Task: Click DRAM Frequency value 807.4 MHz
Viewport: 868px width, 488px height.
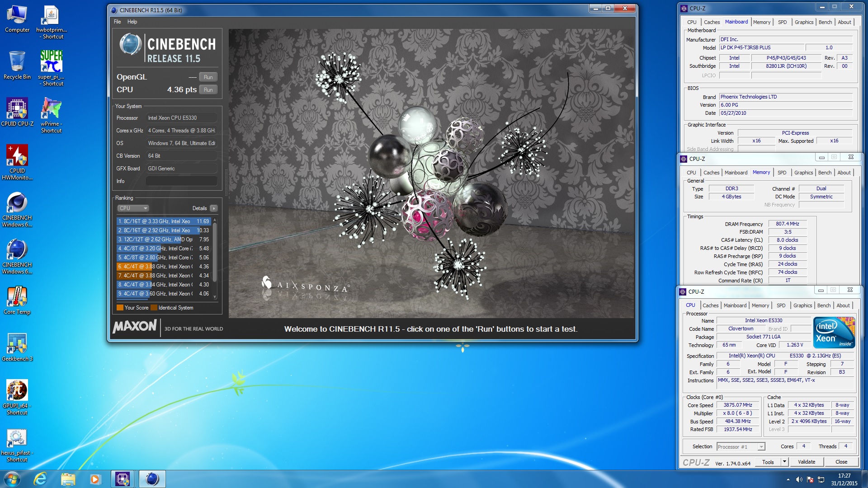Action: 787,224
